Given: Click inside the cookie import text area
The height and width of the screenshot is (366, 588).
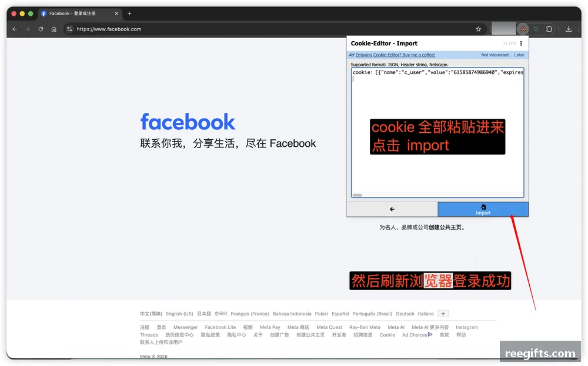Looking at the screenshot, I should (x=437, y=133).
